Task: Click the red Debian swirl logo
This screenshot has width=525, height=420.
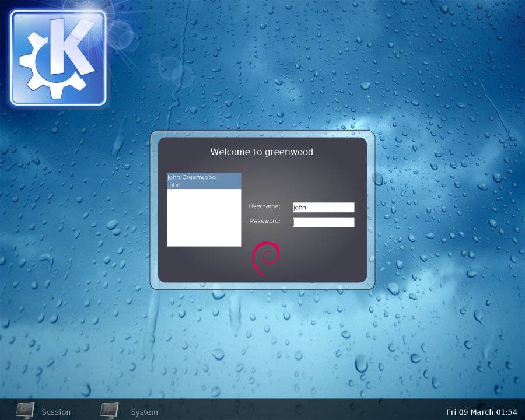Action: [265, 258]
